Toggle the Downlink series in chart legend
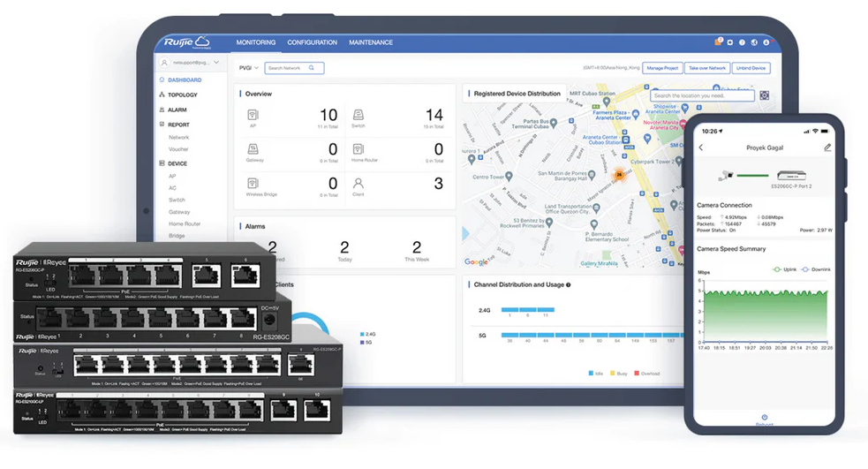The width and height of the screenshot is (868, 469). [x=815, y=269]
